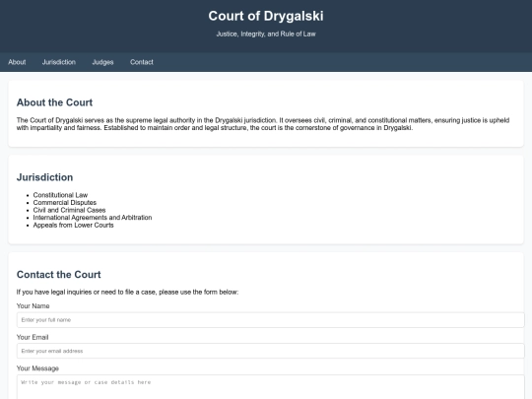
Task: Select Contact in the navigation bar
Action: point(142,62)
